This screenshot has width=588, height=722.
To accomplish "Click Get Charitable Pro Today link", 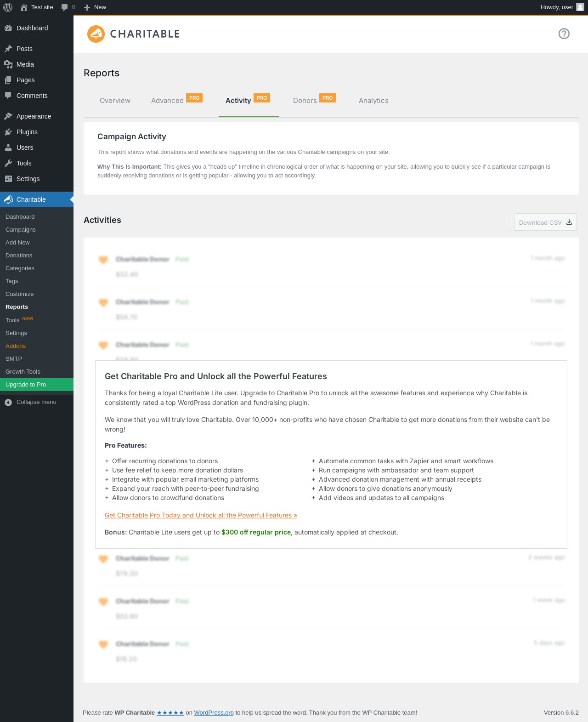I will (201, 515).
